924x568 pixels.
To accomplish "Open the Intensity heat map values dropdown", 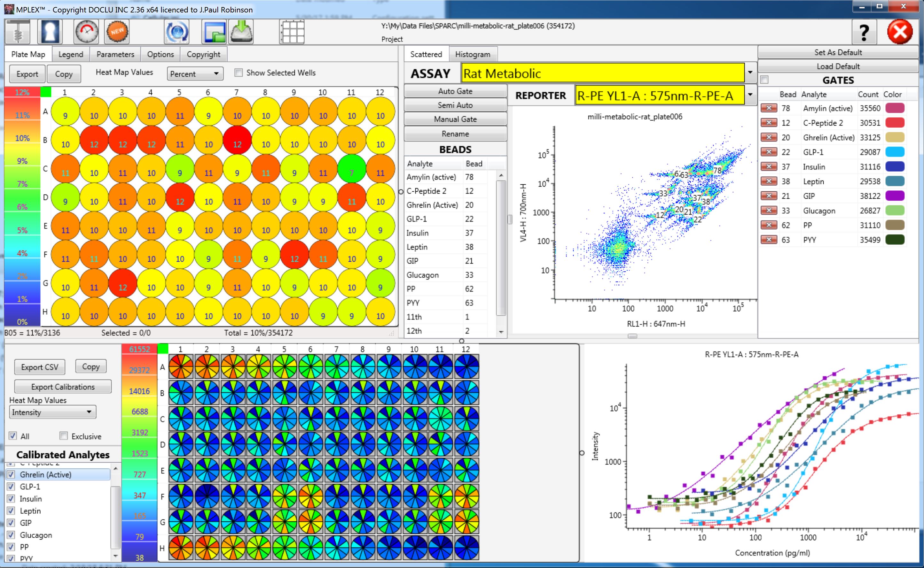I will [x=52, y=412].
